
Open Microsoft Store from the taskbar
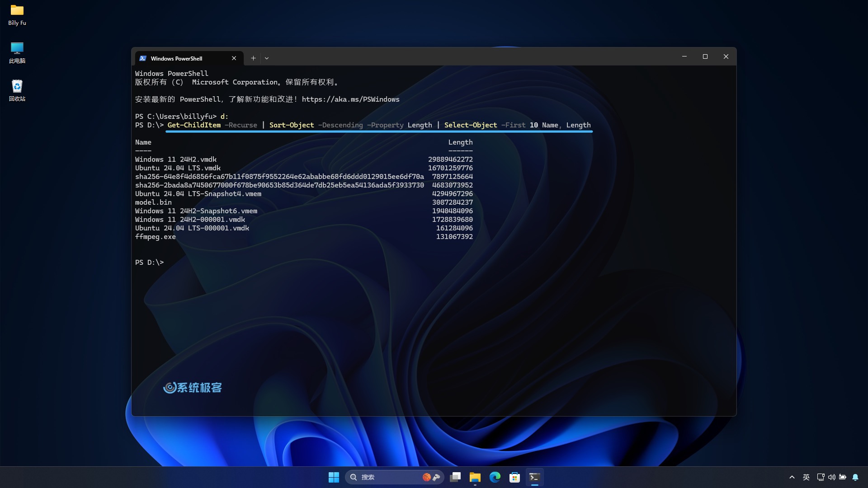(515, 477)
